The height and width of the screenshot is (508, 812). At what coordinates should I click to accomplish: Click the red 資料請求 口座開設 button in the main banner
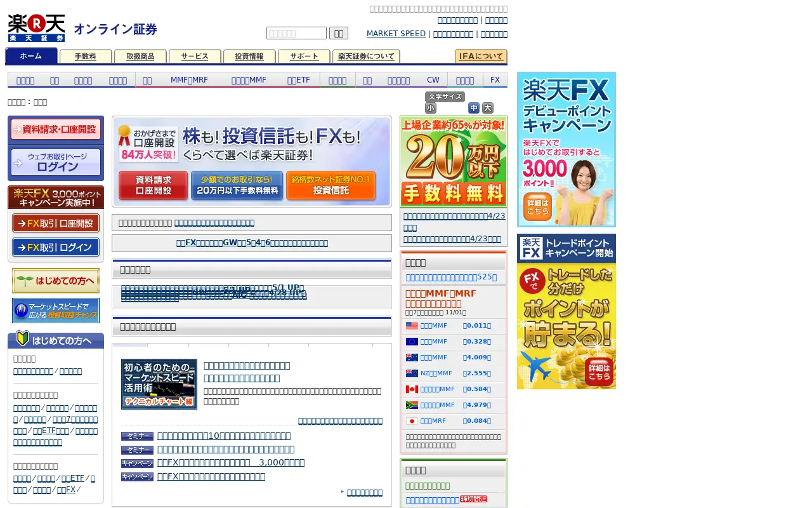[154, 186]
